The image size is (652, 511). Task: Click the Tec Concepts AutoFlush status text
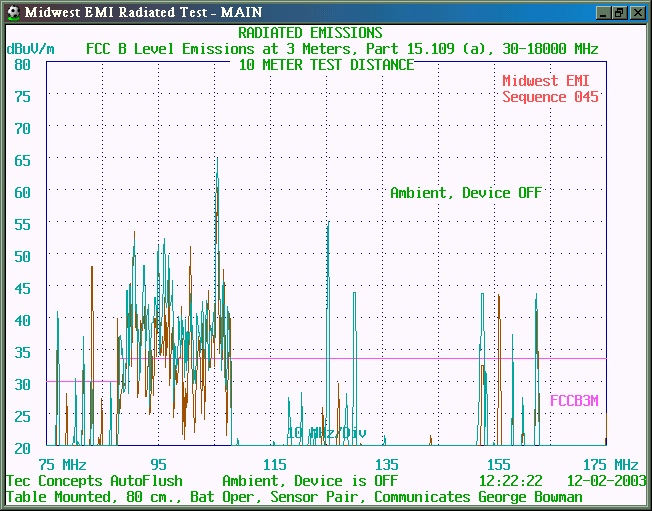click(94, 481)
